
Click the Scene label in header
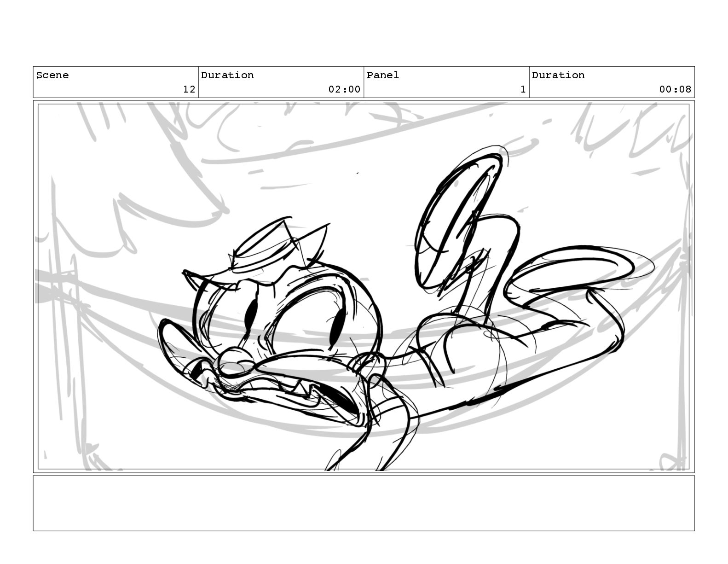coord(52,75)
